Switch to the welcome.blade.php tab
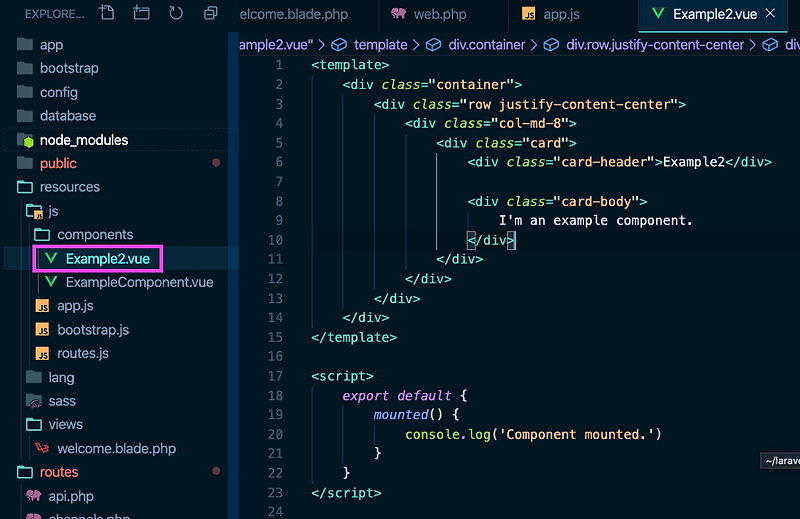The image size is (800, 519). pos(294,14)
